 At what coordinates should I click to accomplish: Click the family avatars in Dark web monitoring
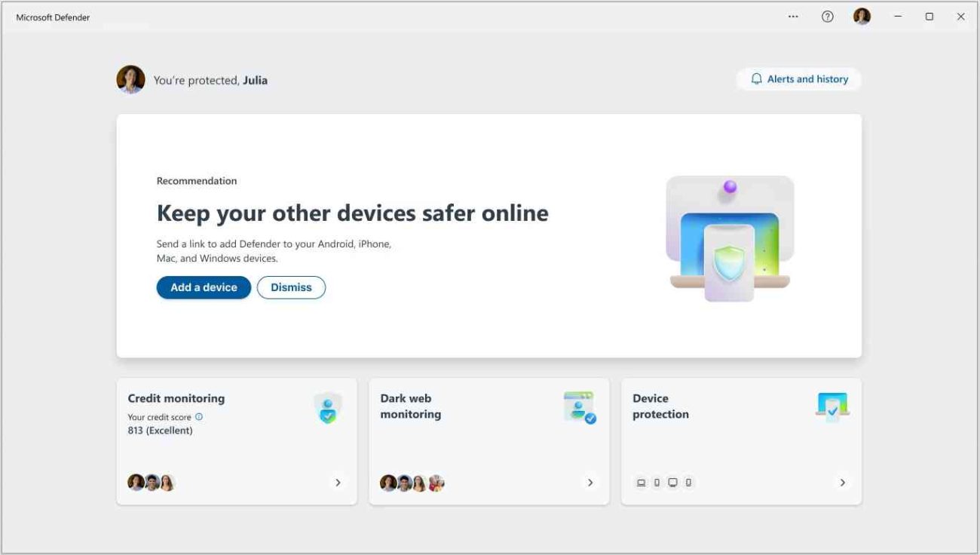click(x=412, y=483)
